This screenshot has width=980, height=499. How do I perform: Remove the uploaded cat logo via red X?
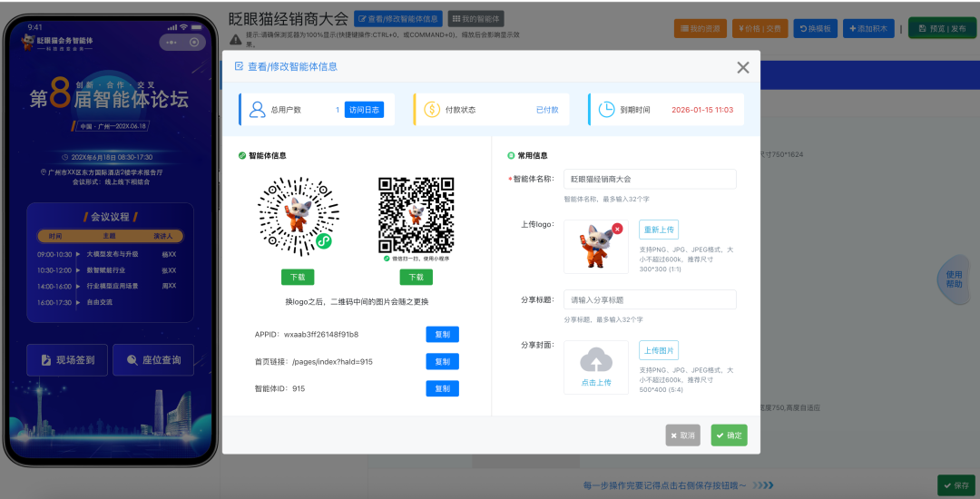click(617, 229)
